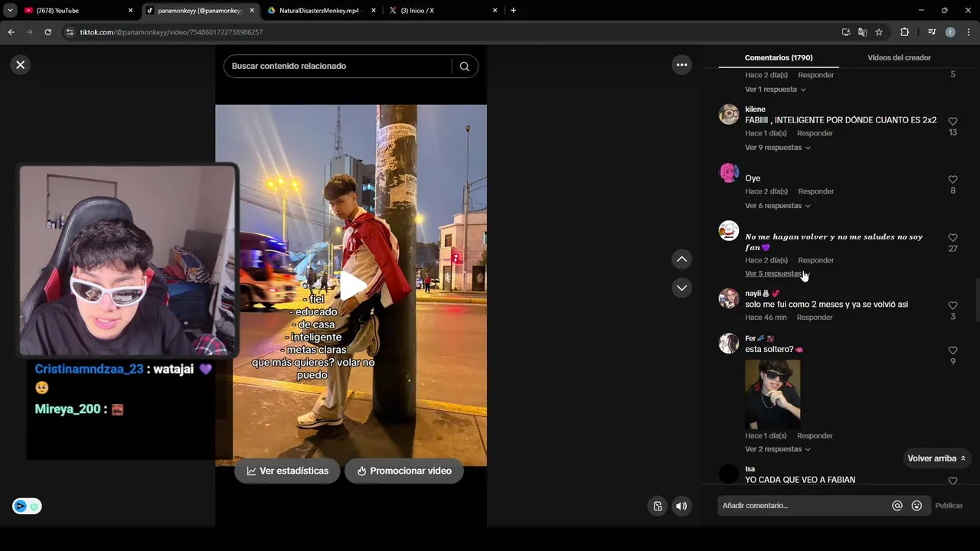The height and width of the screenshot is (551, 980).
Task: Reload the current page
Action: (47, 32)
